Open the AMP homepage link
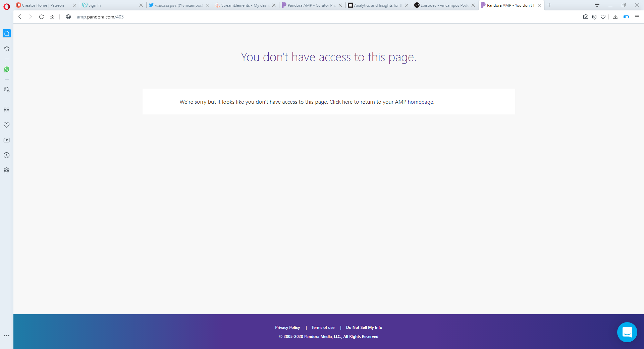 pyautogui.click(x=420, y=102)
